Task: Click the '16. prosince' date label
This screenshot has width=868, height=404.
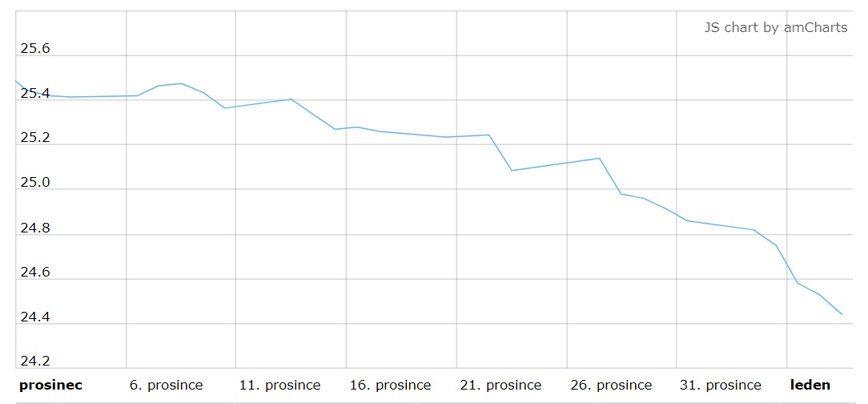Action: (390, 385)
